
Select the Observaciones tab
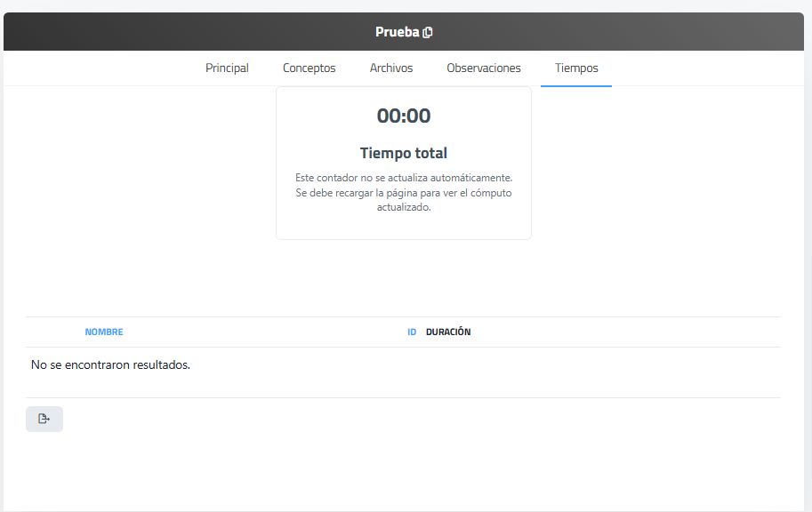tap(484, 68)
